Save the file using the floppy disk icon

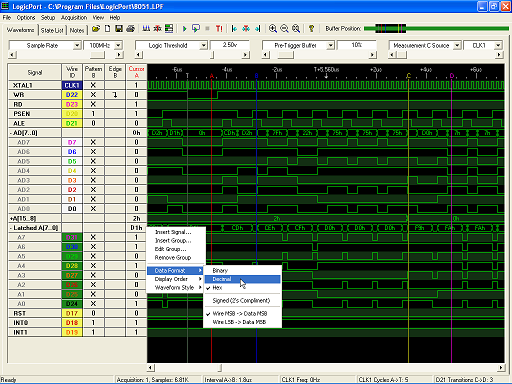tap(119, 29)
